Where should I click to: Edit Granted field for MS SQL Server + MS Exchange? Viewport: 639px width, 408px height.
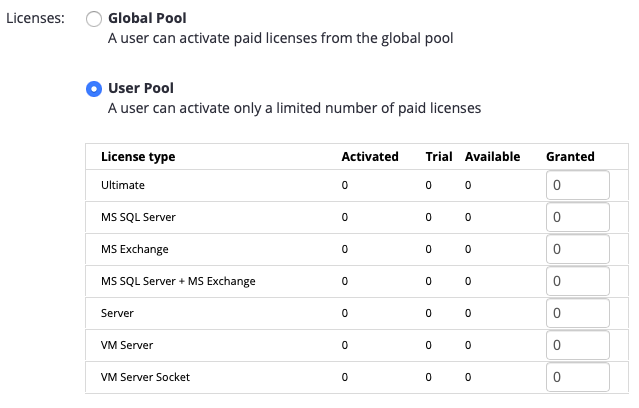pos(577,281)
